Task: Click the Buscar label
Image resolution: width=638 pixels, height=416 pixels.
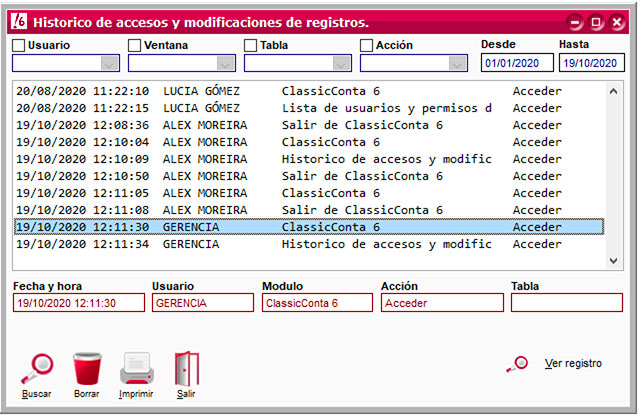Action: (37, 394)
